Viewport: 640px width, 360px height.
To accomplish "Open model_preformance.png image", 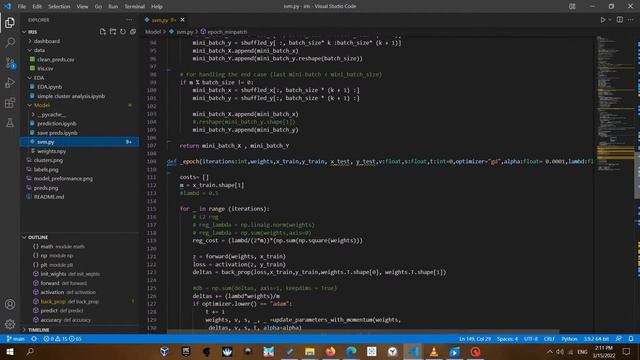I will coord(63,179).
